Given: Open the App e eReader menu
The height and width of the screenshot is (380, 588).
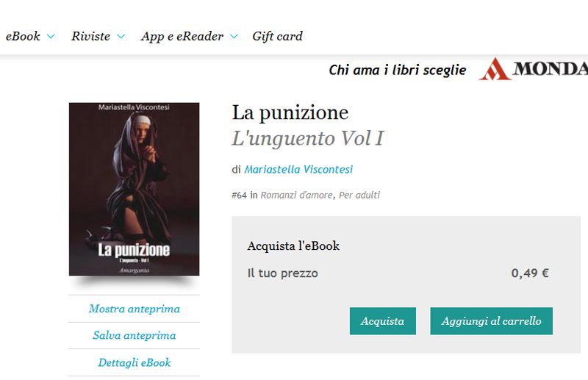Looking at the screenshot, I should (x=182, y=36).
